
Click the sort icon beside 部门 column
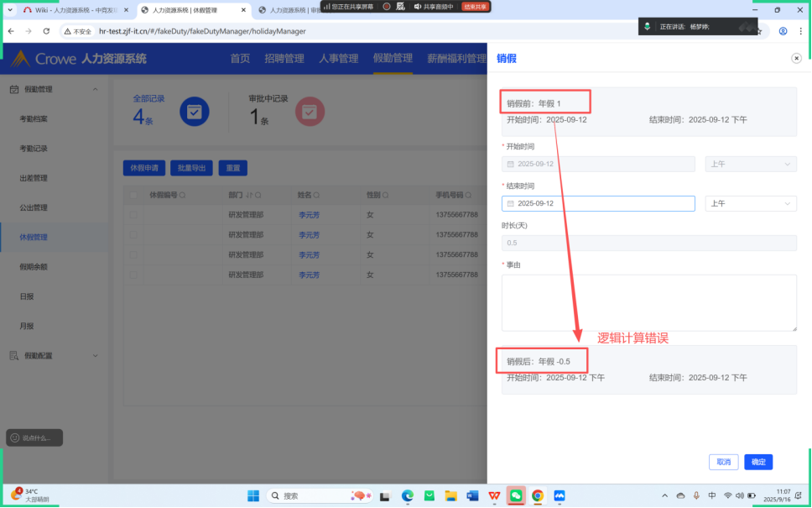coord(249,196)
